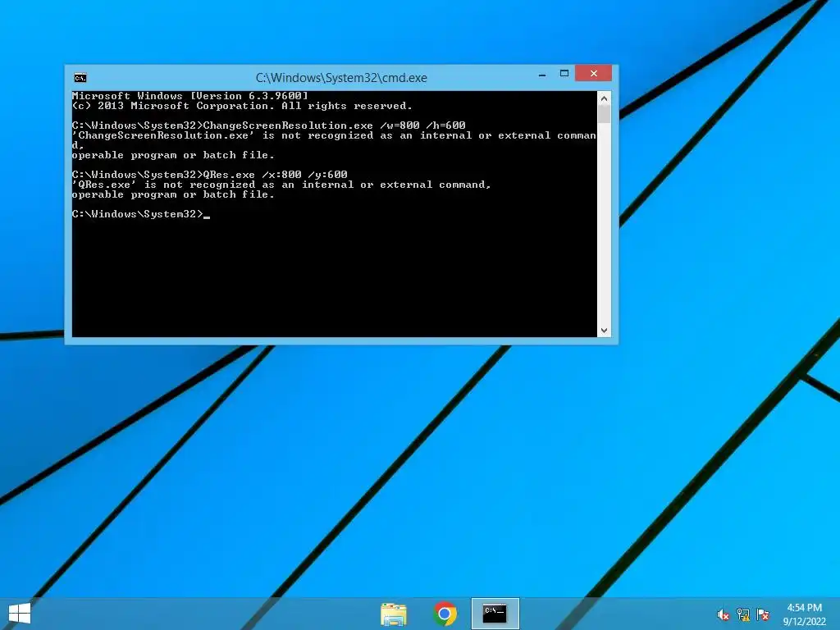Launch File Explorer from the taskbar
The height and width of the screenshot is (630, 840).
(x=394, y=614)
